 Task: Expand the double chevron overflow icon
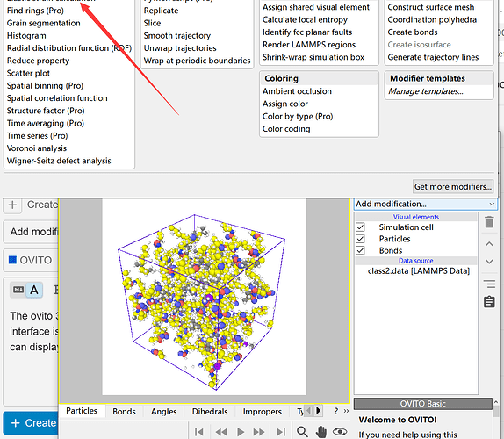(x=346, y=411)
